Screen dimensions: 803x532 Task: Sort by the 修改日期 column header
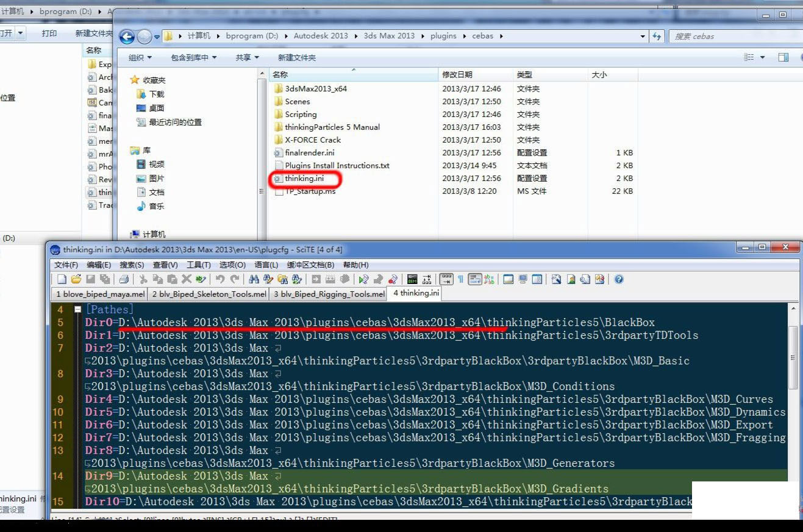pos(476,74)
